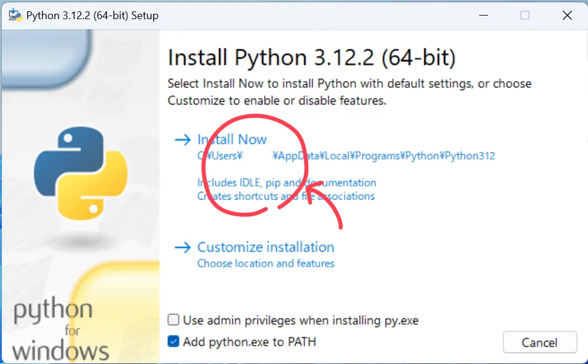Close the setup window with the X
Image resolution: width=588 pixels, height=364 pixels.
567,15
